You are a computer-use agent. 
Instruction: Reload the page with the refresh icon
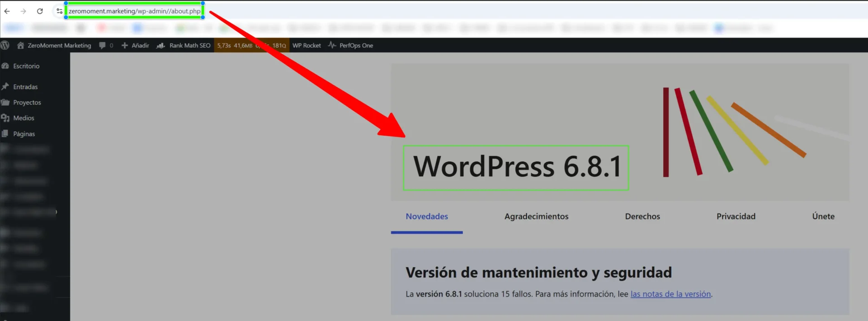tap(40, 11)
